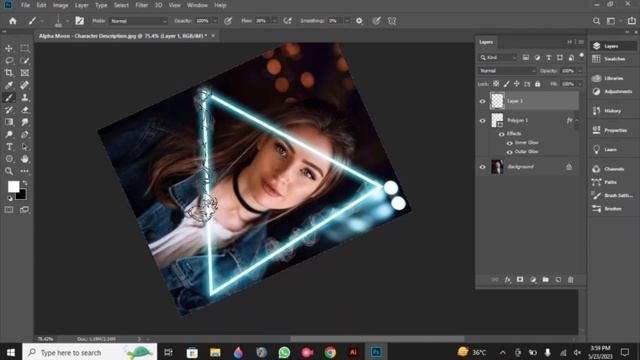This screenshot has height=360, width=640.
Task: Select the Zoom tool in toolbox
Action: pyautogui.click(x=9, y=171)
